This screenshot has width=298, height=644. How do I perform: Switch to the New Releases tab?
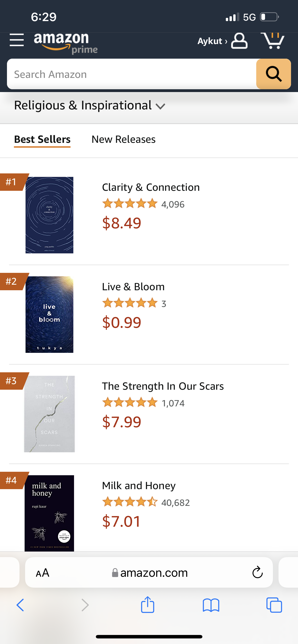point(123,139)
